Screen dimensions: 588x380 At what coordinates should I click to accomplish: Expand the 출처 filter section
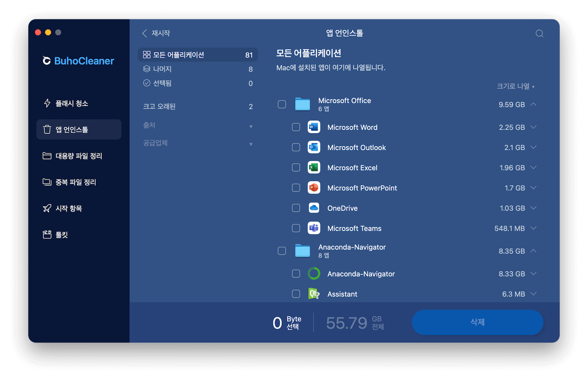pyautogui.click(x=198, y=126)
